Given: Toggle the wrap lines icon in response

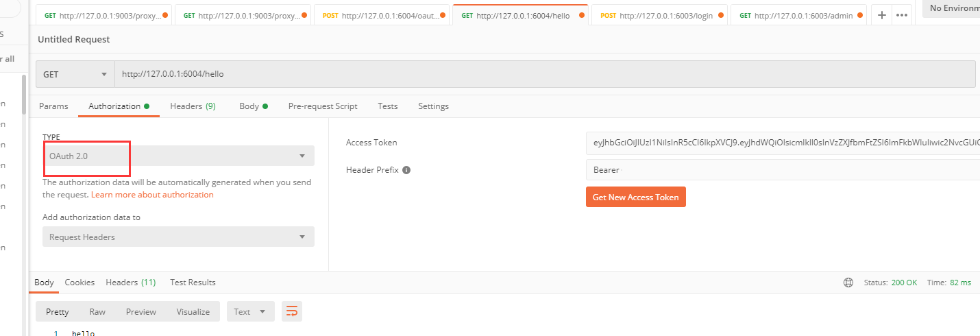Looking at the screenshot, I should [292, 311].
